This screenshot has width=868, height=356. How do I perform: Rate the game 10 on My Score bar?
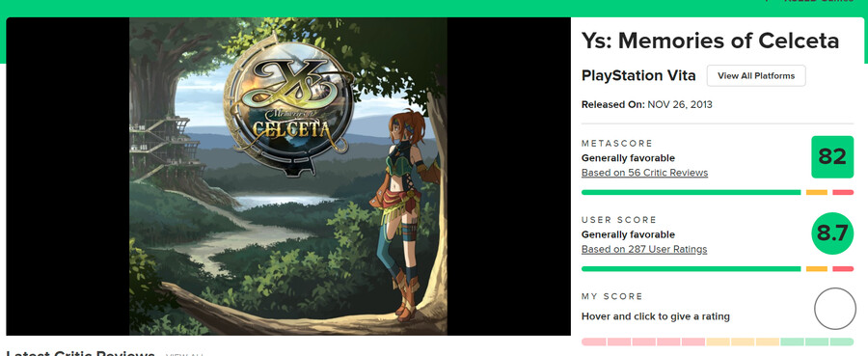click(x=842, y=342)
